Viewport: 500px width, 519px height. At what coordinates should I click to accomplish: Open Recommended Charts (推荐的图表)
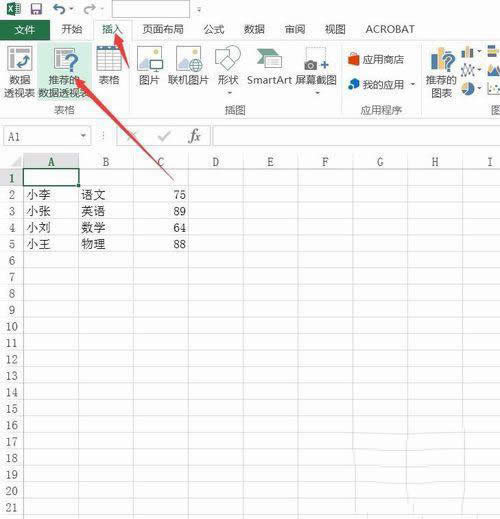[441, 73]
